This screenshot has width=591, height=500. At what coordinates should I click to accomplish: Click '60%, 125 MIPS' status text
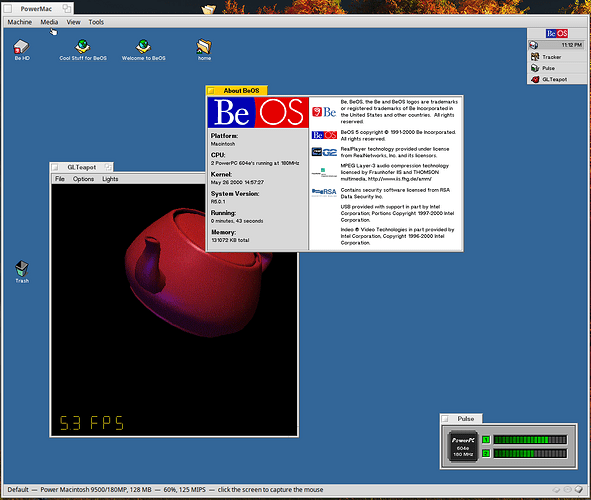click(184, 489)
